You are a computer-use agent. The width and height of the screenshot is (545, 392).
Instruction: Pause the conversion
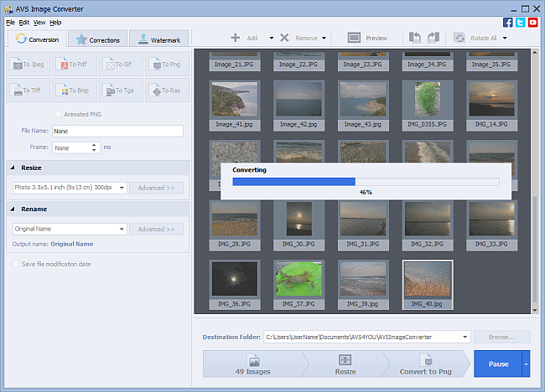click(498, 364)
